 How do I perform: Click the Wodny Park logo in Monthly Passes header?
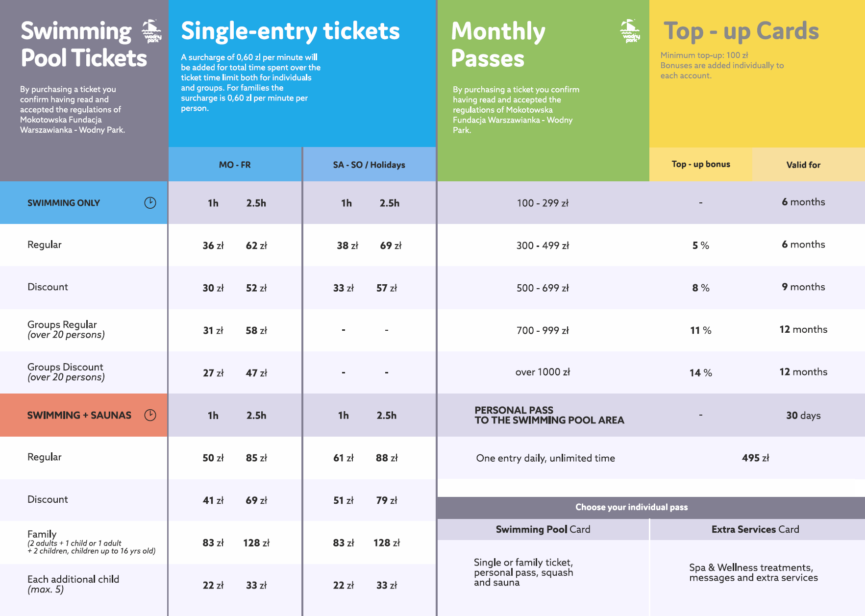point(630,31)
